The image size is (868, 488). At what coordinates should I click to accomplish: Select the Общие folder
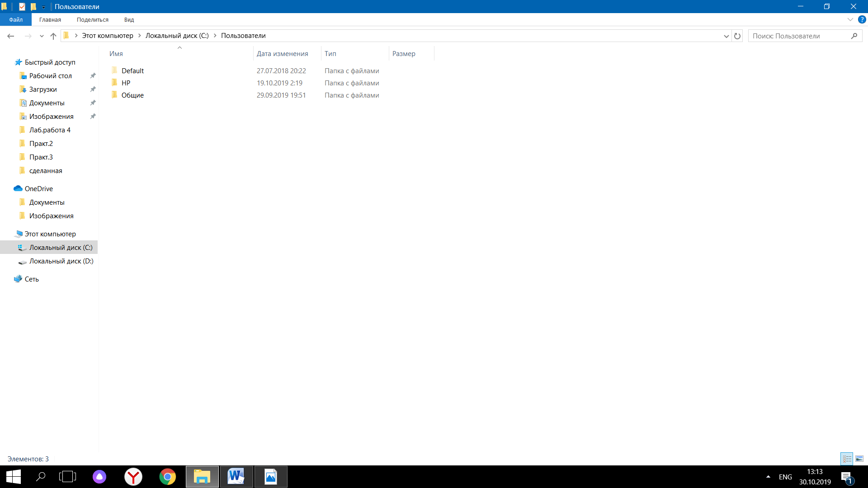pyautogui.click(x=132, y=95)
